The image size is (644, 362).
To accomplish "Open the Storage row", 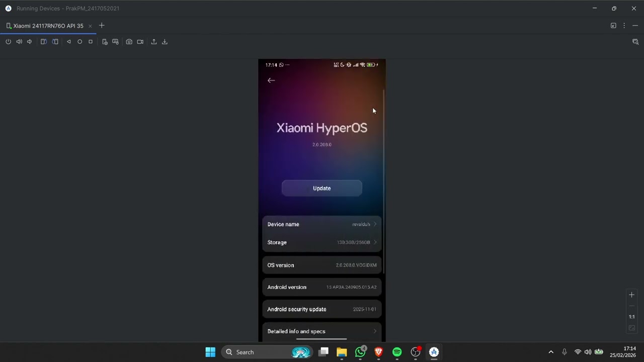I will point(322,242).
